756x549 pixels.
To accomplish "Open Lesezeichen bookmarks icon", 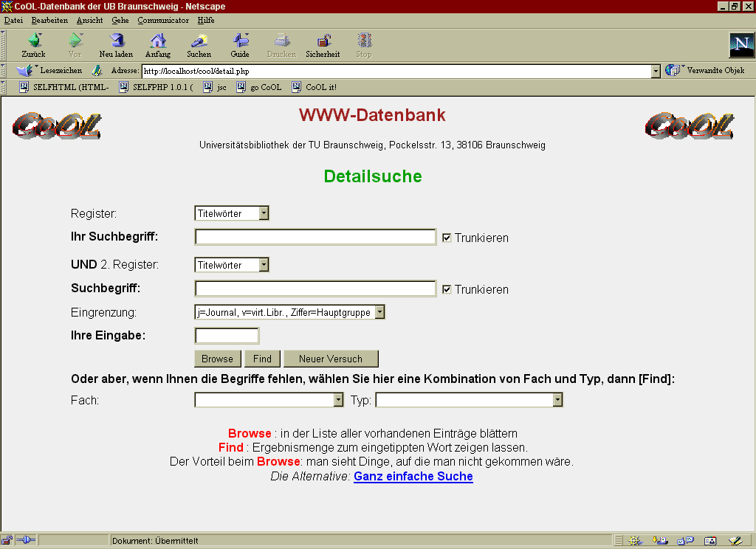I will pyautogui.click(x=26, y=71).
